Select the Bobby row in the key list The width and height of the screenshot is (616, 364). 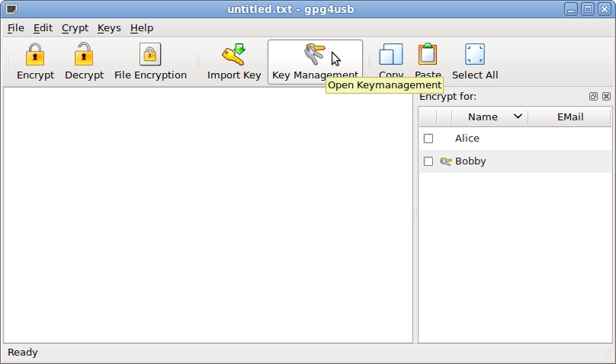point(515,161)
